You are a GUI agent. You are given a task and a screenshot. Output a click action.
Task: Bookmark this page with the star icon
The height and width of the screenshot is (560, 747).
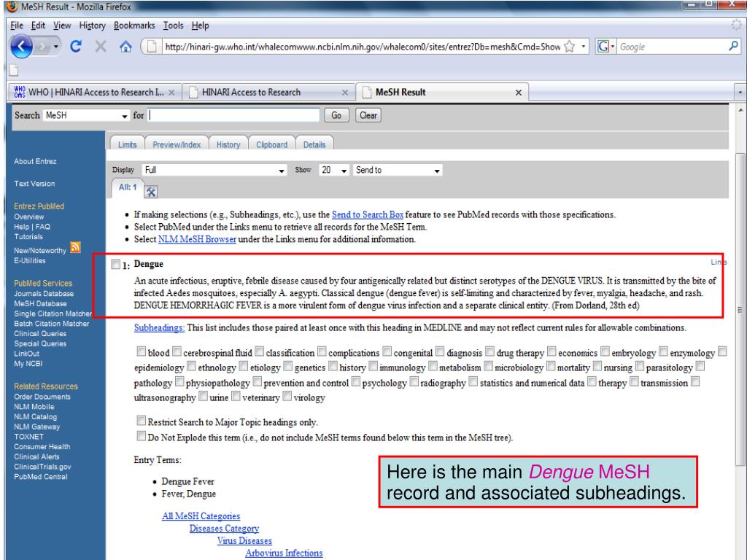569,47
